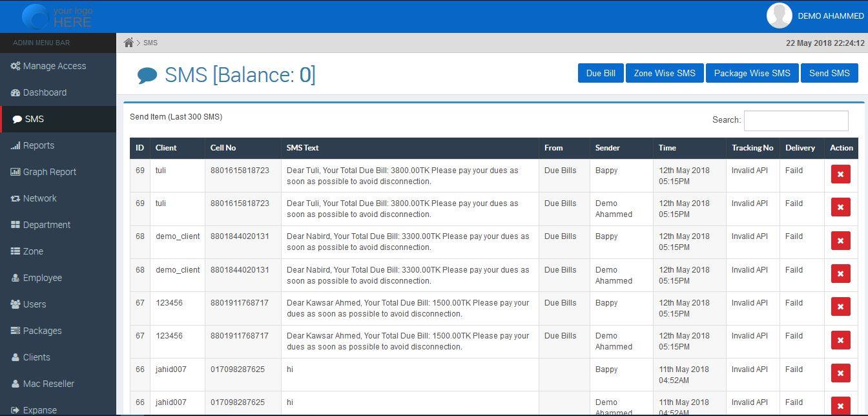
Task: Click the red delete icon for 'hi' SMS from Bappy
Action: tap(840, 373)
